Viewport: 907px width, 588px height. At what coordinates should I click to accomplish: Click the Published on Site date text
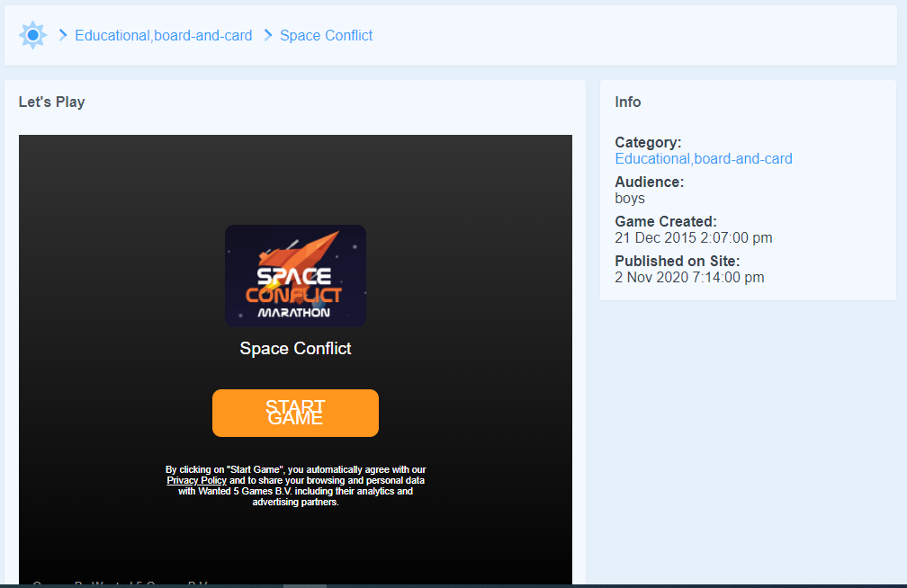(x=689, y=278)
